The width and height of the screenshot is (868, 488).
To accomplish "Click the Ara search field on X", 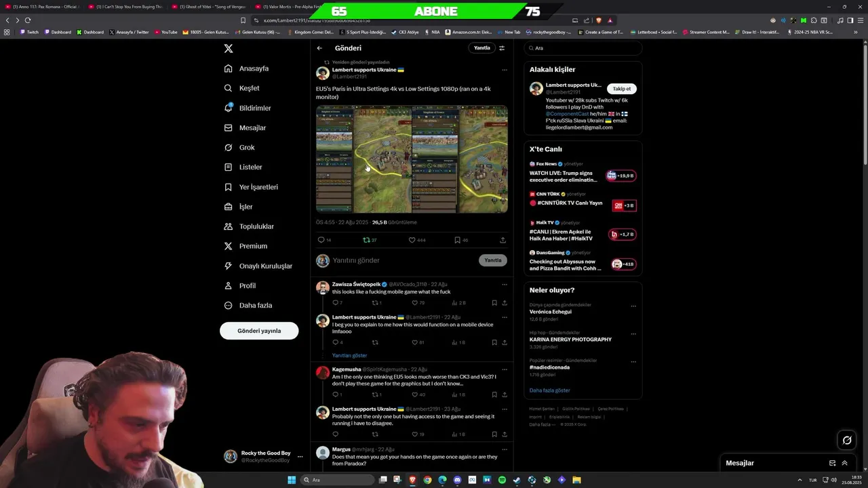I will pos(583,48).
